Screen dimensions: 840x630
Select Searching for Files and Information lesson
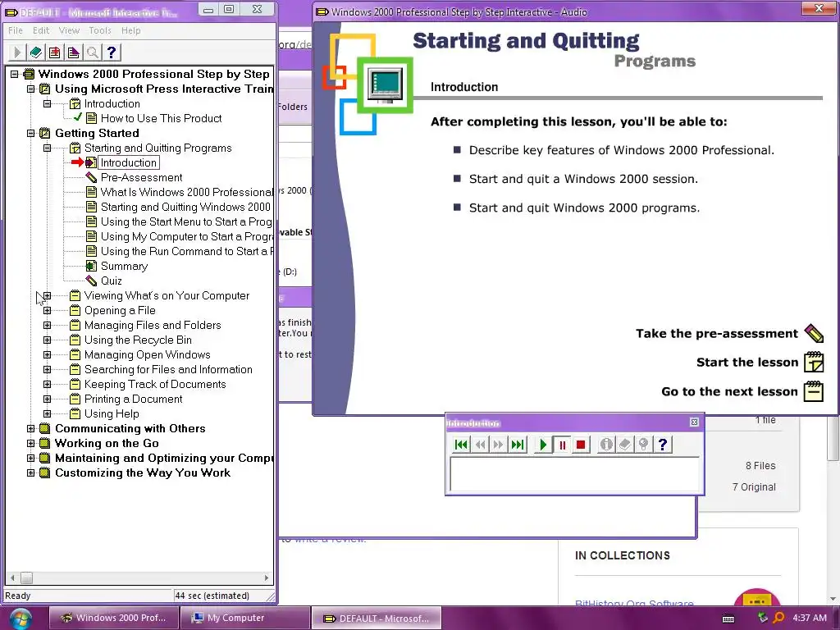pos(168,370)
